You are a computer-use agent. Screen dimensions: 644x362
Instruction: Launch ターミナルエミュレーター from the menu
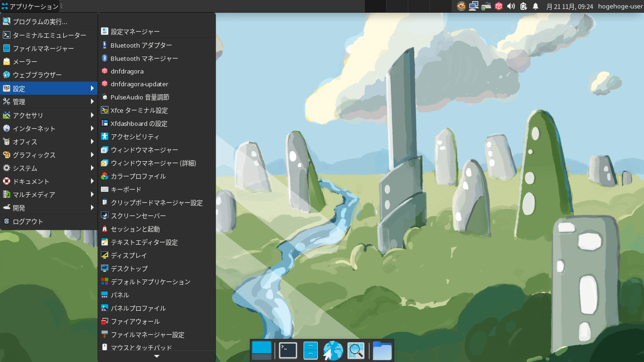pyautogui.click(x=49, y=35)
